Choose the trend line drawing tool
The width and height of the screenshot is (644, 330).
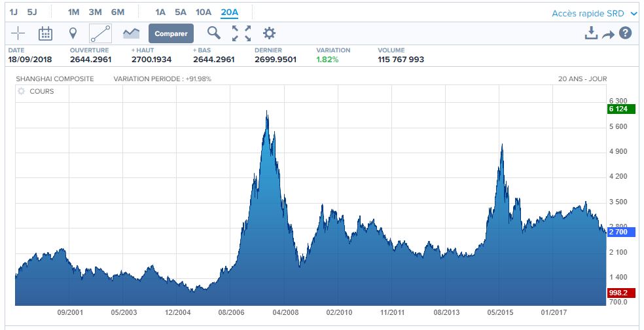[x=100, y=33]
